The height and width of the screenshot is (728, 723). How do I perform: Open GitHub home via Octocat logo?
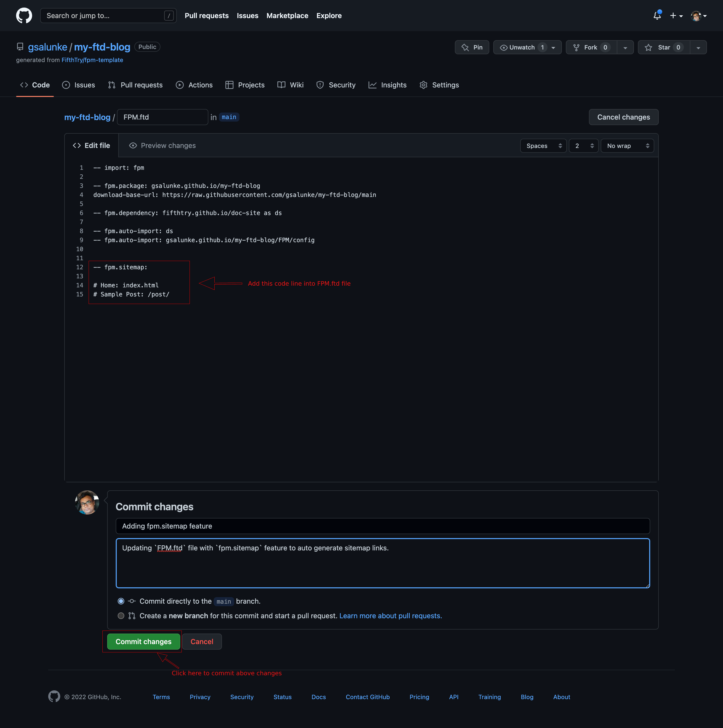click(24, 16)
